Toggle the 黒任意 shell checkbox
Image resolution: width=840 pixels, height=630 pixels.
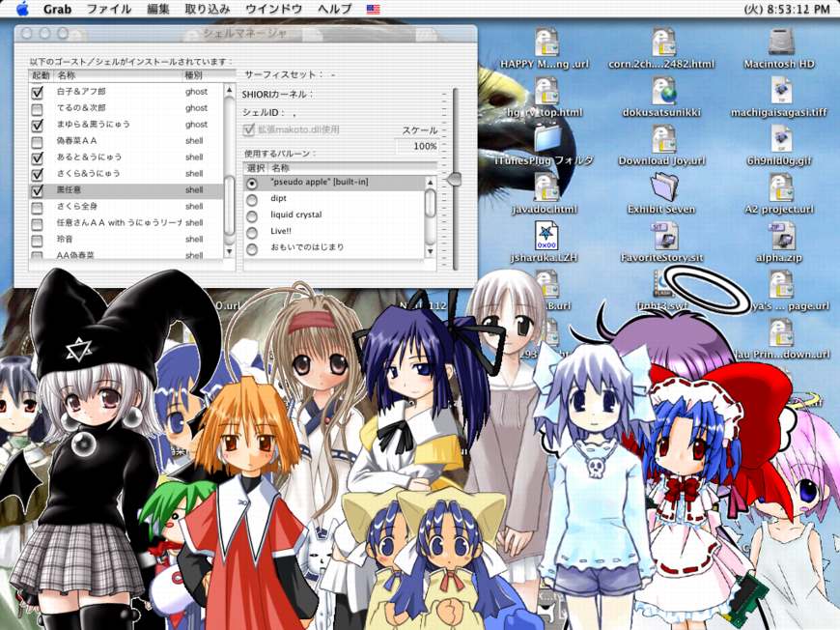pos(37,190)
